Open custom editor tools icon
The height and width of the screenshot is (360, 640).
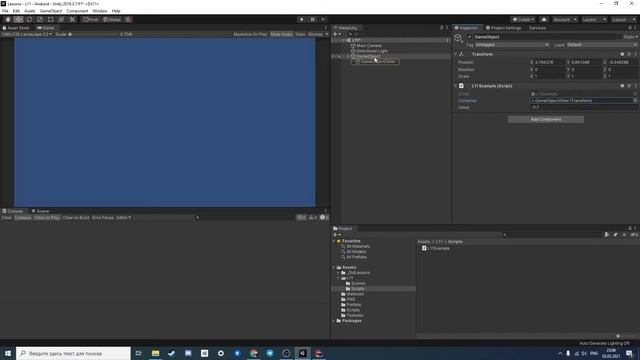click(72, 20)
